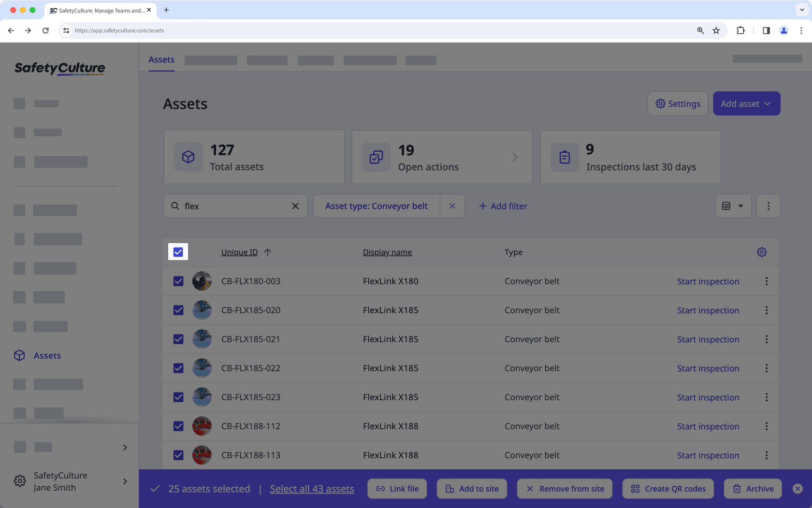Image resolution: width=812 pixels, height=508 pixels.
Task: Open more options for CB-FLX180-003 row
Action: coord(767,281)
